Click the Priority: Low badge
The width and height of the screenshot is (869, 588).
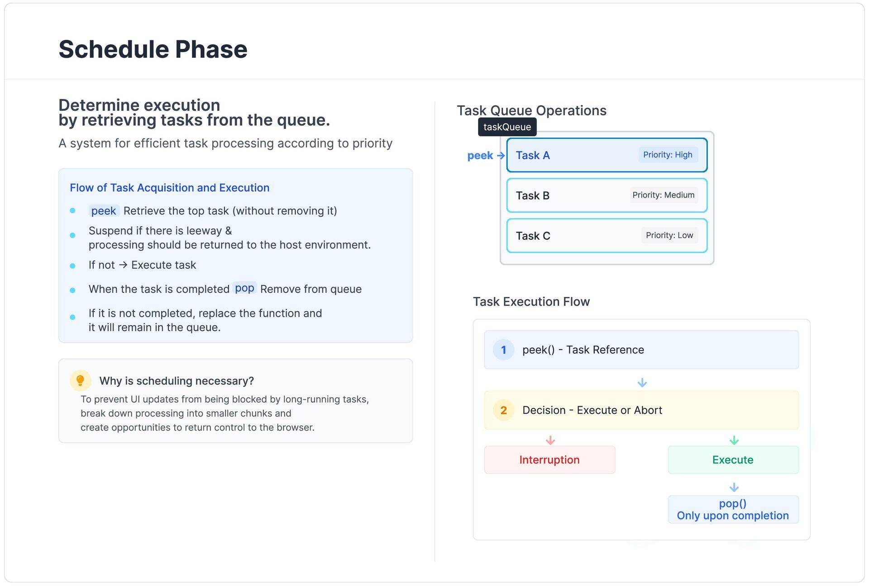pos(669,235)
